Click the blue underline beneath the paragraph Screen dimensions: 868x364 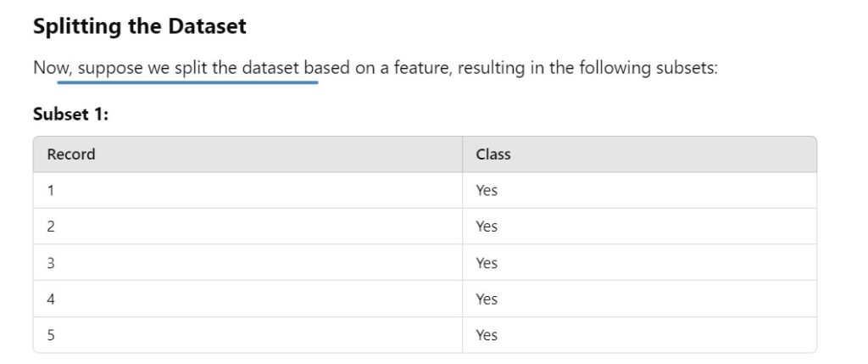[x=187, y=83]
